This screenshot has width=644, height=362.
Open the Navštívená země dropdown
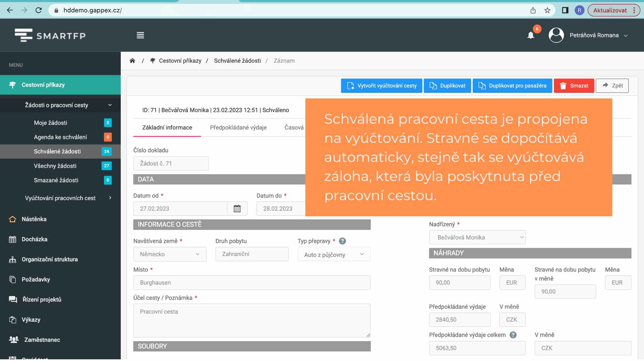(x=170, y=254)
